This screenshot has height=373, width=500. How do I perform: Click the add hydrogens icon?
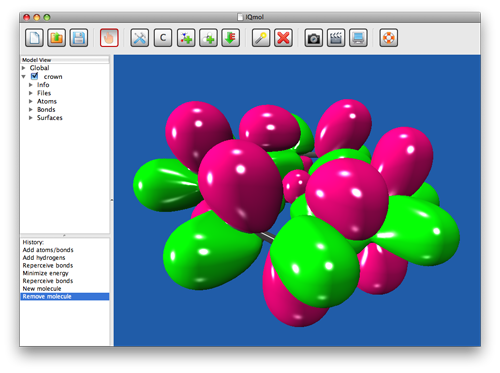(x=208, y=38)
